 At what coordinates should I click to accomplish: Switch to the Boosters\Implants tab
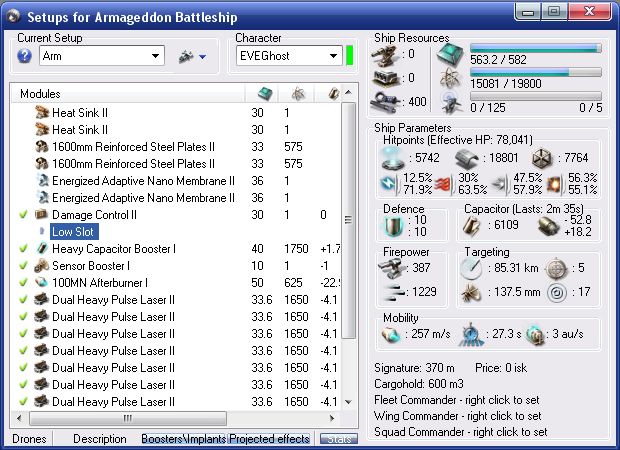pyautogui.click(x=183, y=439)
